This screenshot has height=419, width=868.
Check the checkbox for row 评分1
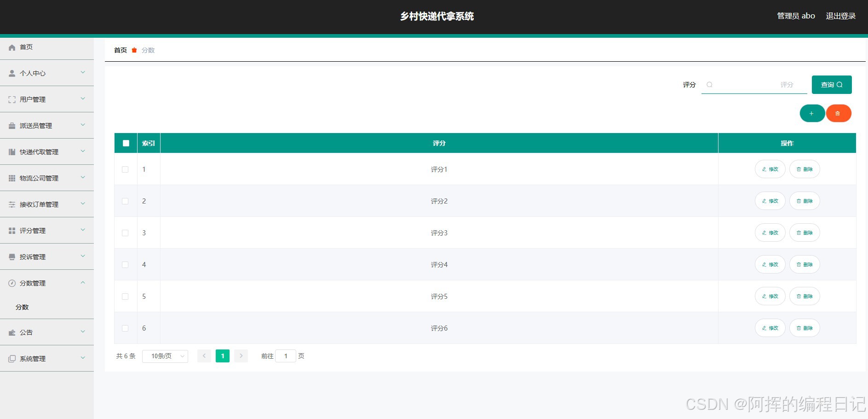coord(125,169)
